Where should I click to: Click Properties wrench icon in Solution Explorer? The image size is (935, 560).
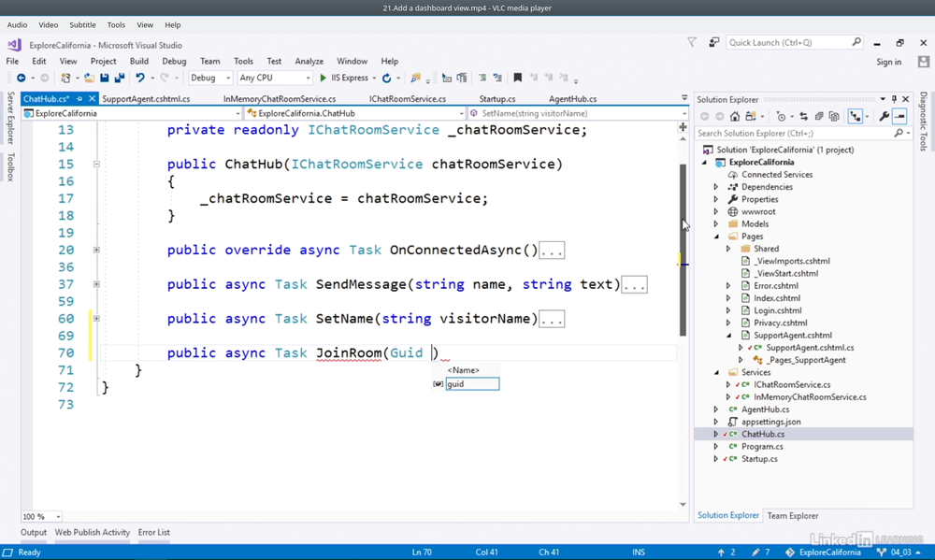[885, 116]
